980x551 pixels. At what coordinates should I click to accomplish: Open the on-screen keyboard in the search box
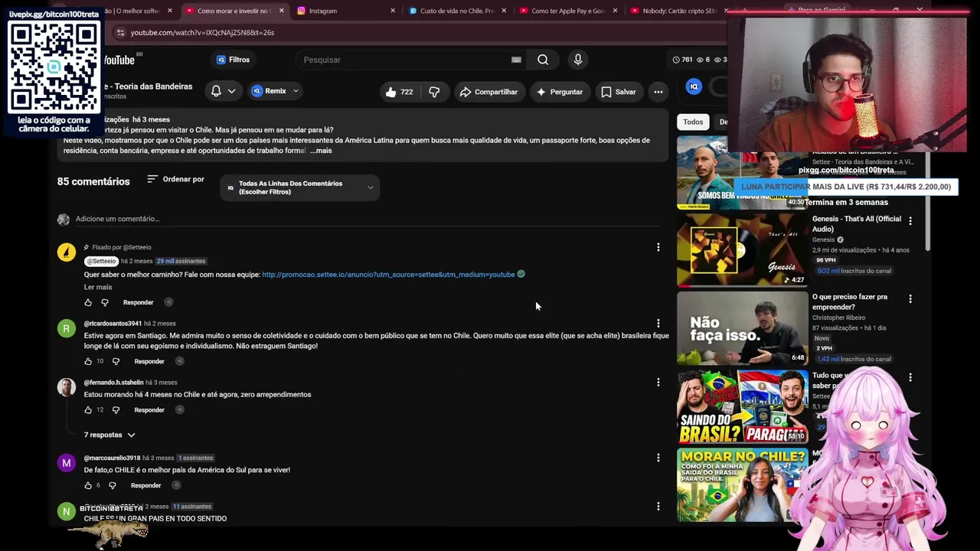point(516,60)
